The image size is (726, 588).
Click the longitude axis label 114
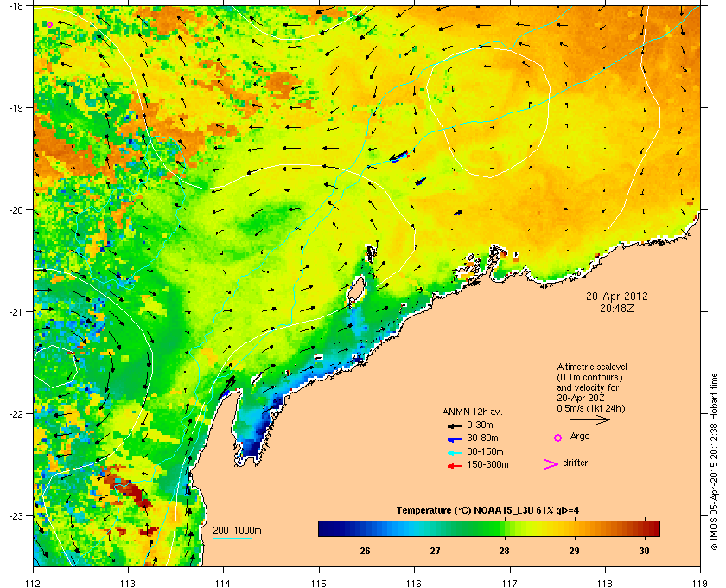pyautogui.click(x=224, y=583)
